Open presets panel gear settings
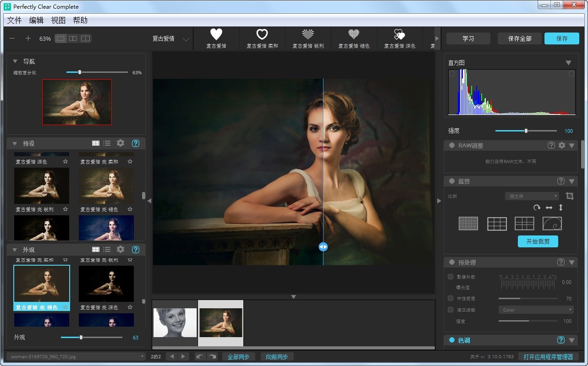This screenshot has width=588, height=366. [121, 143]
